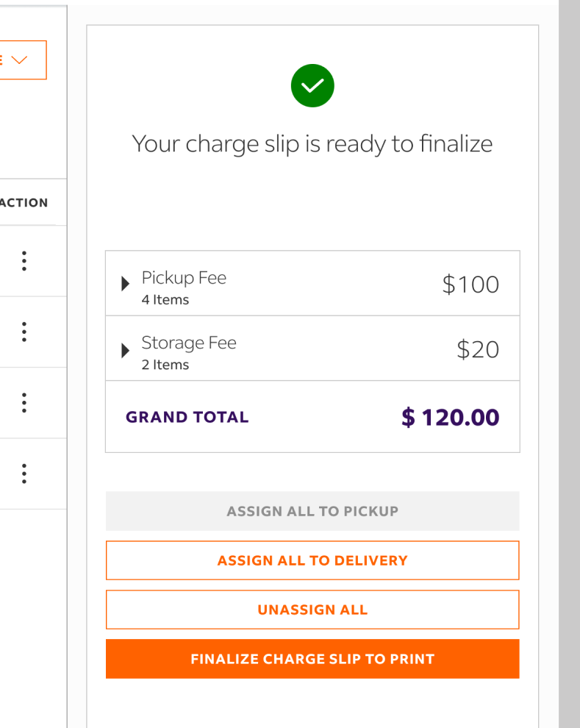Click the GRAND TOTAL label
The height and width of the screenshot is (728, 580).
pos(187,418)
